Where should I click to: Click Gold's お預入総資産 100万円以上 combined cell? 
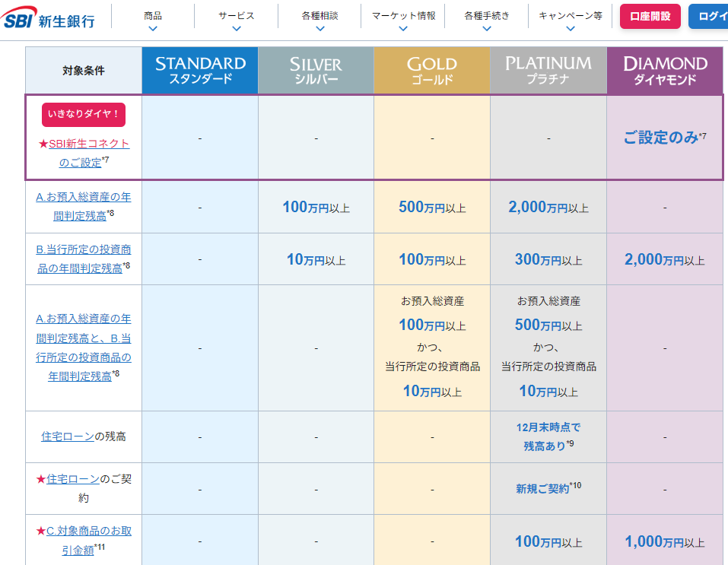pos(432,348)
